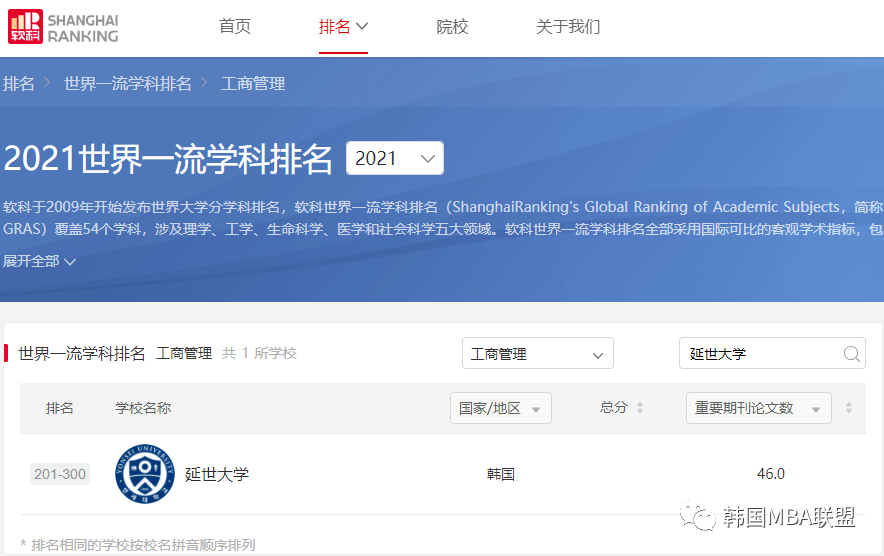The width and height of the screenshot is (884, 556).
Task: Click the 韩国 country cell
Action: tap(501, 474)
